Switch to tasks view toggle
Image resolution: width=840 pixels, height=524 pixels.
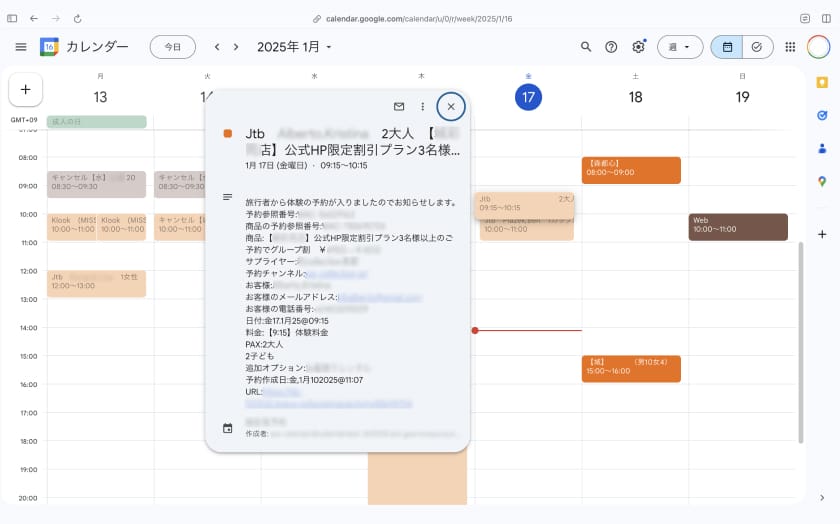[756, 47]
